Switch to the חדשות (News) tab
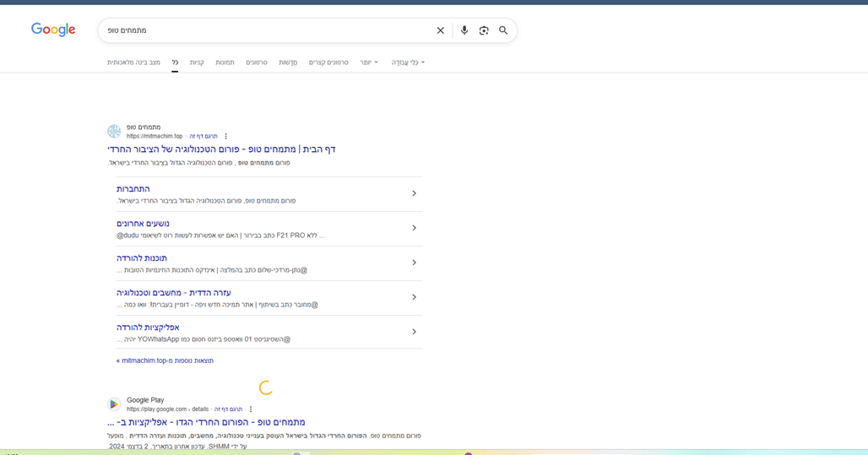868x455 pixels. click(288, 62)
